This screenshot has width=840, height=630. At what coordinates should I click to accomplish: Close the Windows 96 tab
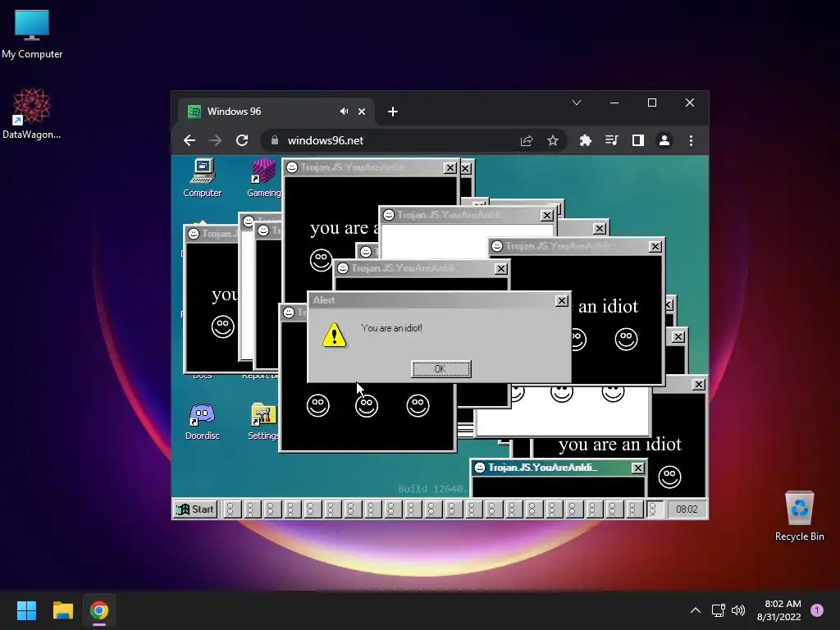[362, 112]
